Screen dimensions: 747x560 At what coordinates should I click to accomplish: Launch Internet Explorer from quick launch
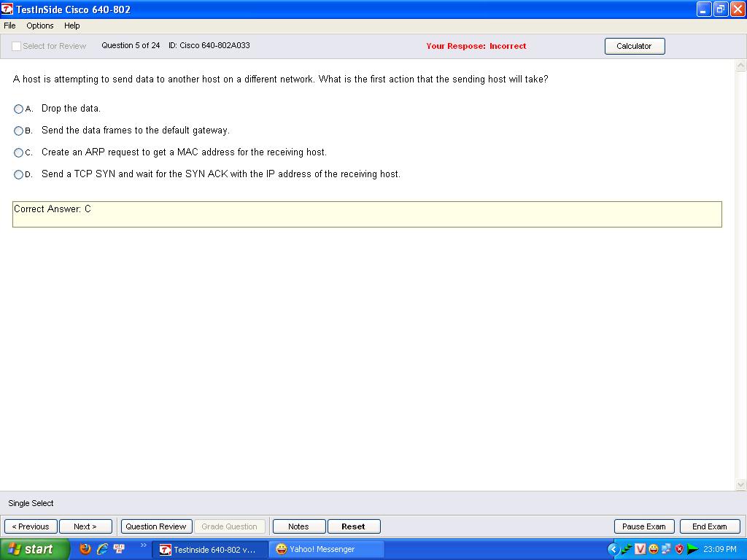[x=102, y=549]
